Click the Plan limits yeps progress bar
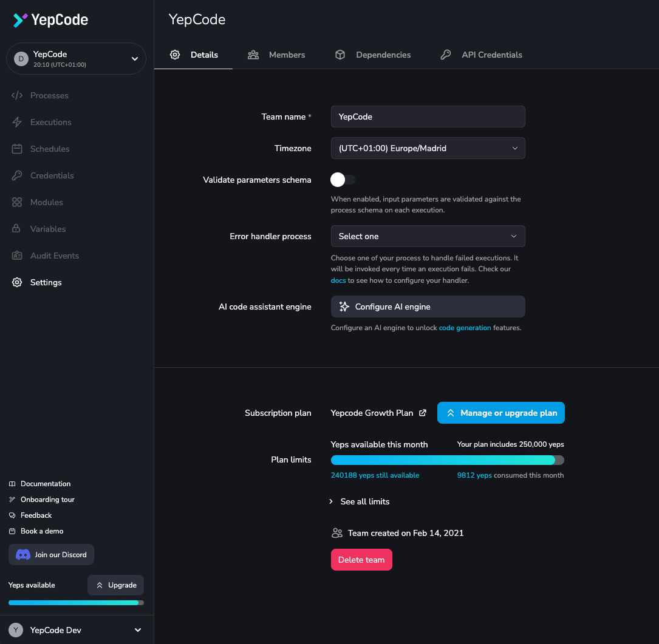This screenshot has height=644, width=659. (448, 460)
